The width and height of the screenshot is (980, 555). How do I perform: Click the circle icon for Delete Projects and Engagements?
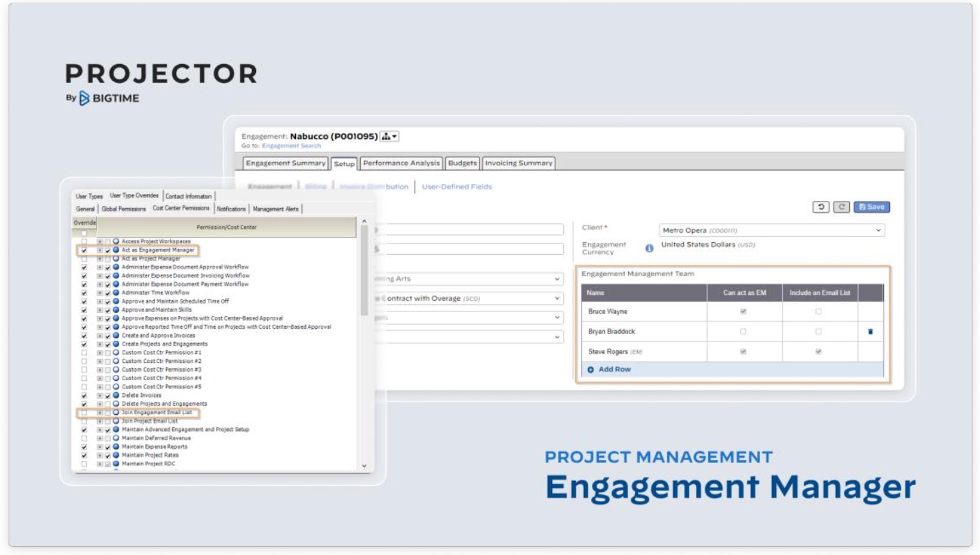coord(116,404)
